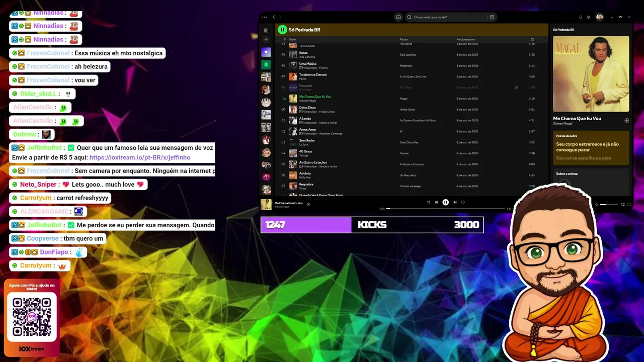This screenshot has width=644, height=362.
Task: Open the lyrics preview card
Action: tap(591, 148)
